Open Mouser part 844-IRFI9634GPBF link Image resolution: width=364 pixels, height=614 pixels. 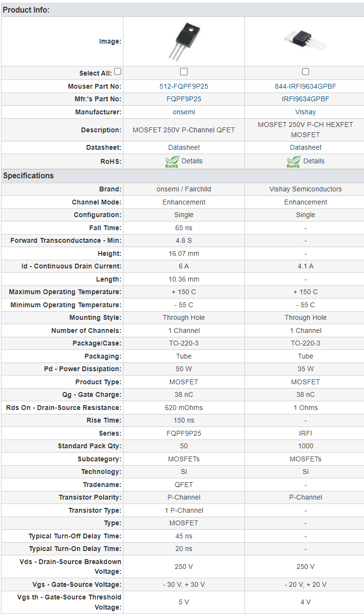305,86
